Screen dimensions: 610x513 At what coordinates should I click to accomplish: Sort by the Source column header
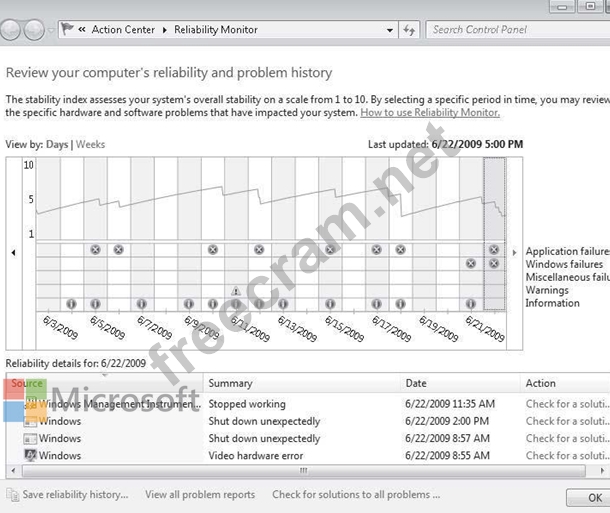point(104,383)
